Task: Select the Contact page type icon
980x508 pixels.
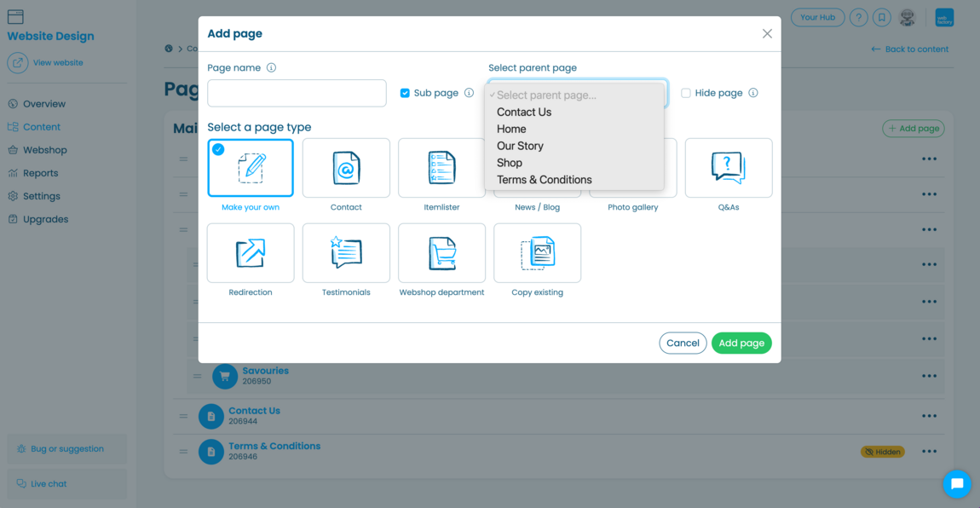Action: (x=346, y=169)
